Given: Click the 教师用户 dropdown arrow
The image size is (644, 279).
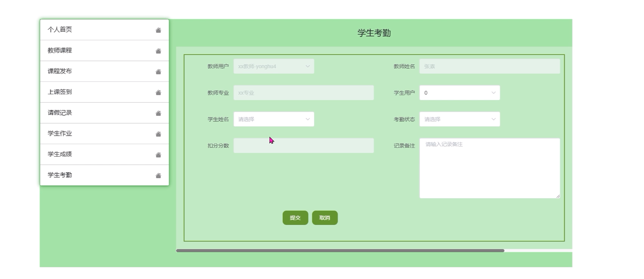Looking at the screenshot, I should pos(307,66).
